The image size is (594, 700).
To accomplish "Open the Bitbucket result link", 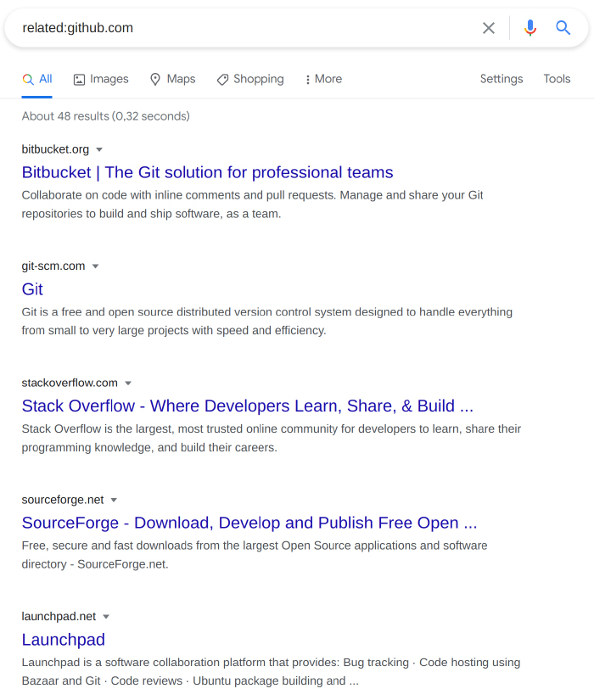I will (207, 172).
